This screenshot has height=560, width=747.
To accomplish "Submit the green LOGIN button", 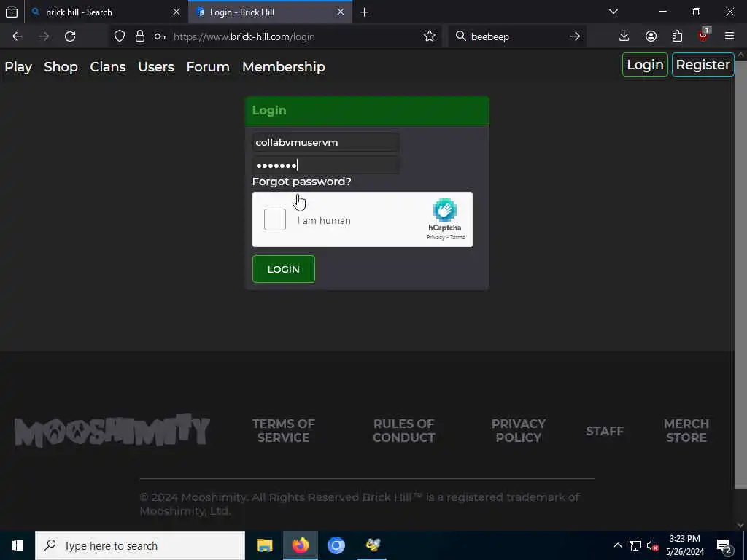I will tap(284, 269).
